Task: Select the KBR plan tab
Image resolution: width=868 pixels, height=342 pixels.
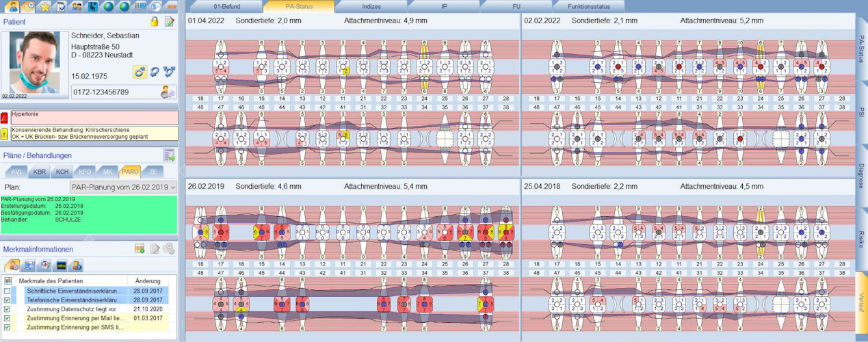Action: 39,172
